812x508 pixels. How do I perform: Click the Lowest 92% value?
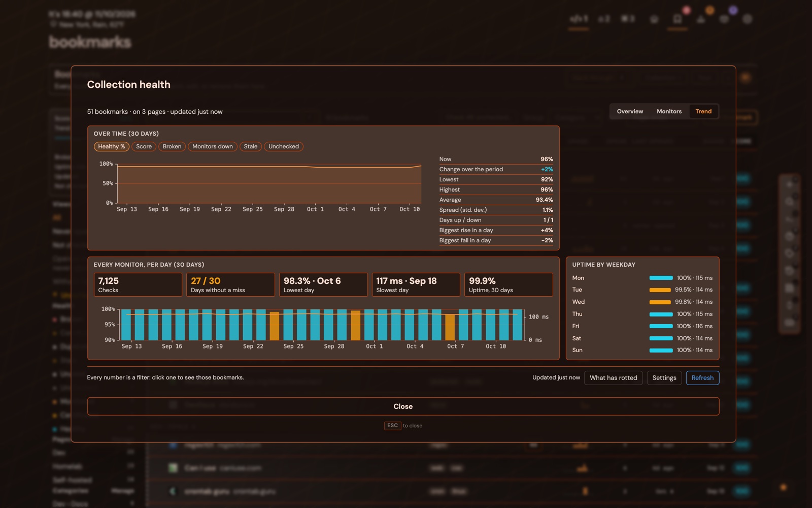547,179
